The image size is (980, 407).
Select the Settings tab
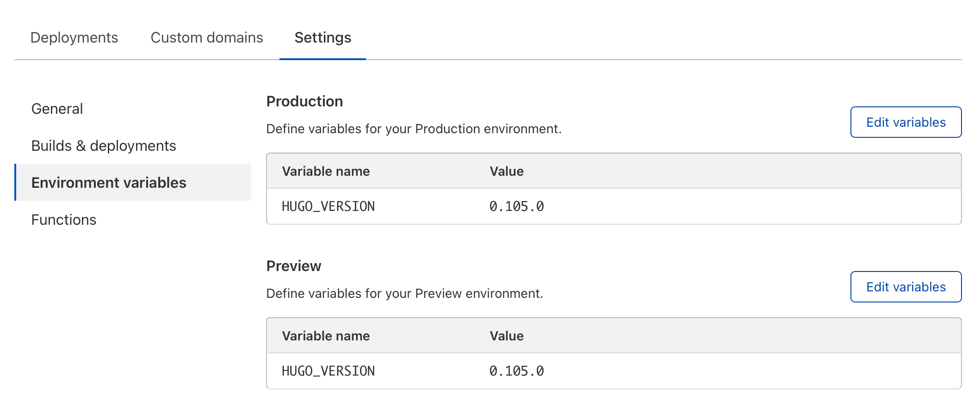point(323,37)
